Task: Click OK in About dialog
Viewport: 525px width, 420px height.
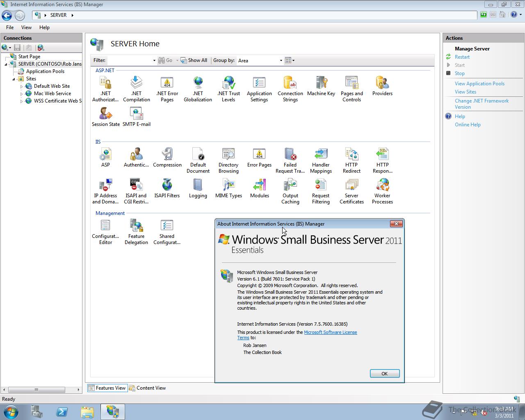Action: (x=384, y=373)
